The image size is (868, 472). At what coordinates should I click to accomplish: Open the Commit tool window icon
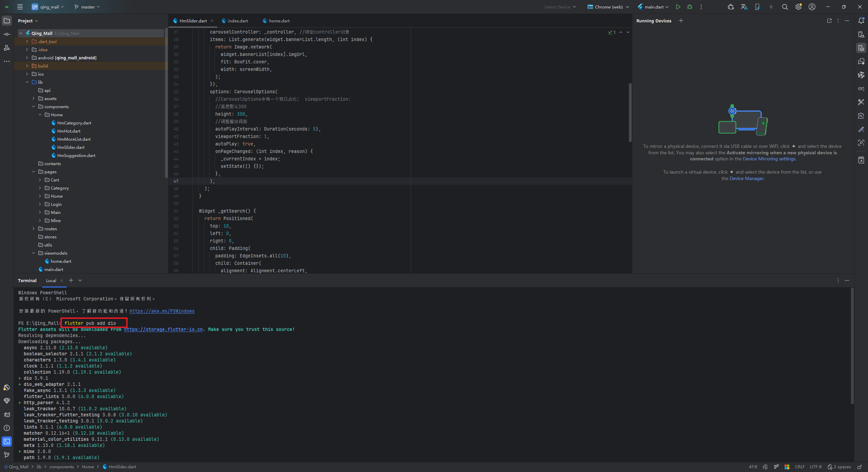7,34
